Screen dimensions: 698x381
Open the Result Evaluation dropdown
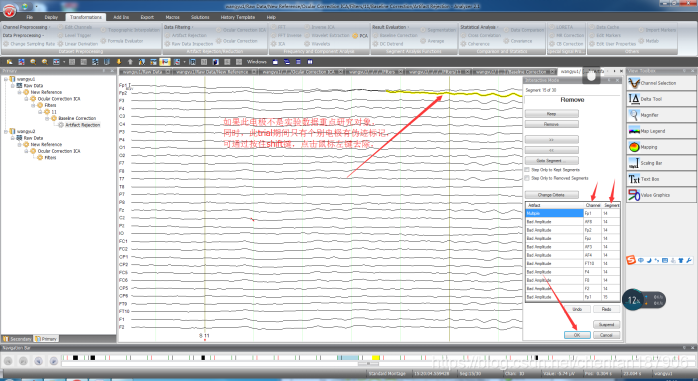click(x=390, y=27)
